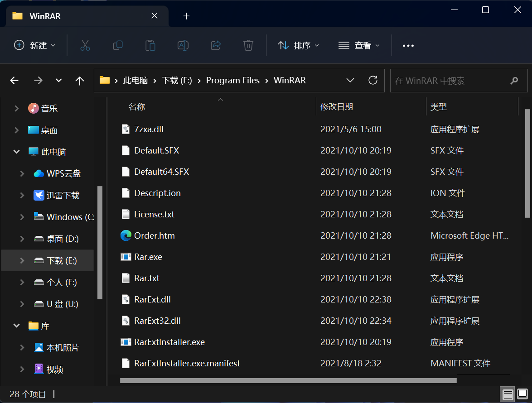Image resolution: width=532 pixels, height=403 pixels.
Task: Click the search magnifier icon
Action: coord(514,81)
